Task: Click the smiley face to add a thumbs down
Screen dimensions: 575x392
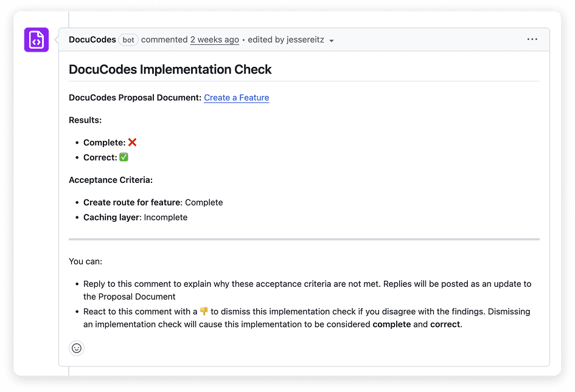Action: [x=76, y=348]
